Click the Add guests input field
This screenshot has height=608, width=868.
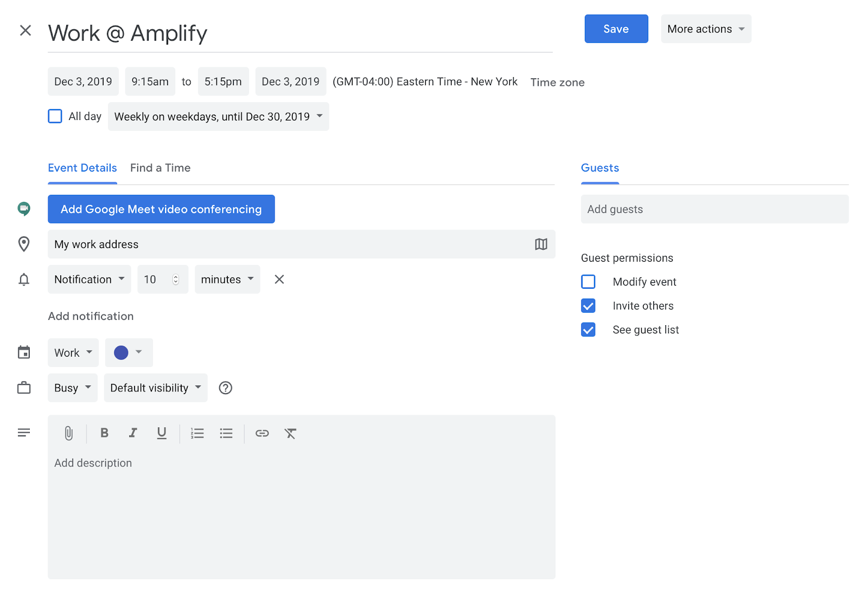(715, 209)
